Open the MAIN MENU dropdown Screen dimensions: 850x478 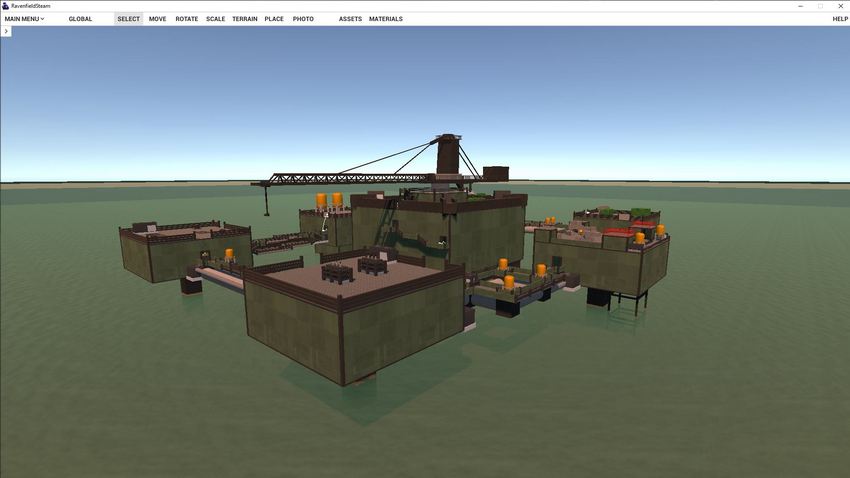24,19
